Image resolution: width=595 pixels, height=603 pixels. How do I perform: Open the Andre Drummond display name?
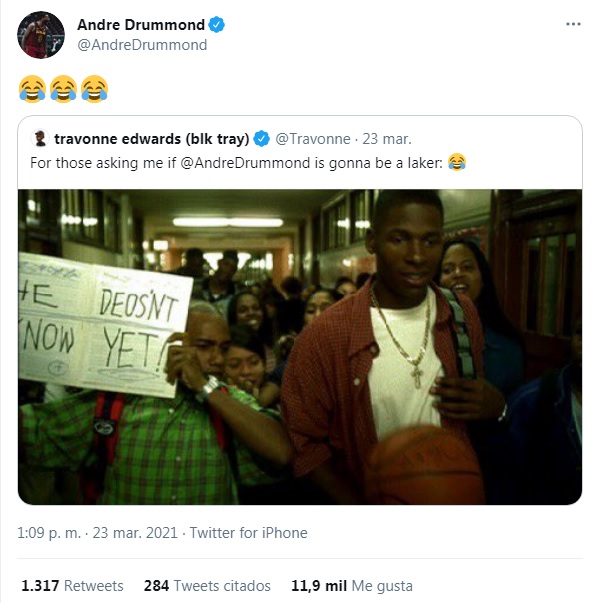(141, 25)
